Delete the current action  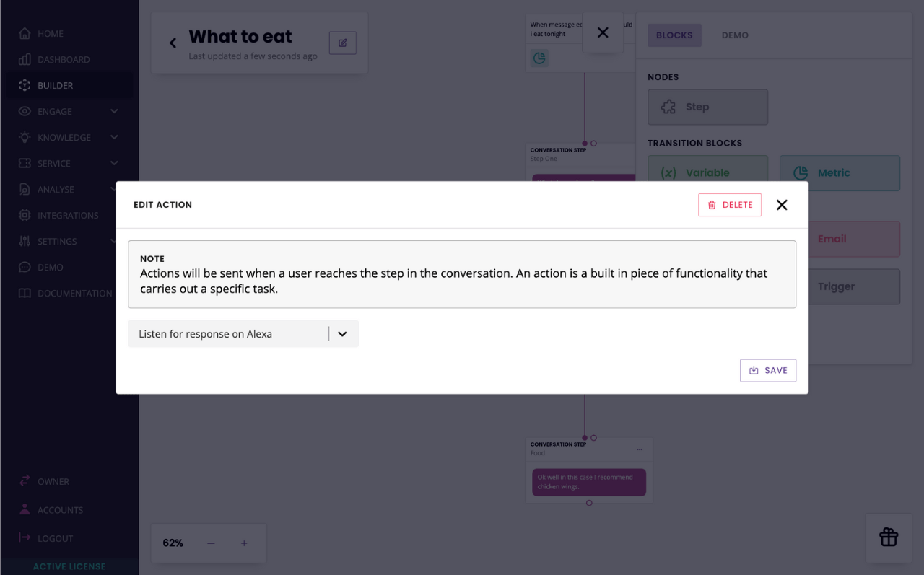click(729, 205)
